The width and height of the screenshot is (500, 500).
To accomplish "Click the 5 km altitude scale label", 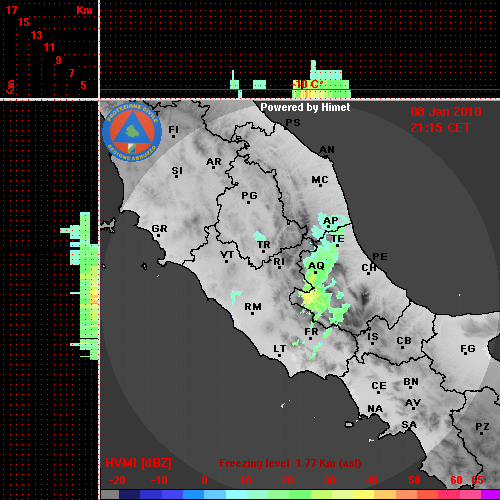I will (x=83, y=85).
